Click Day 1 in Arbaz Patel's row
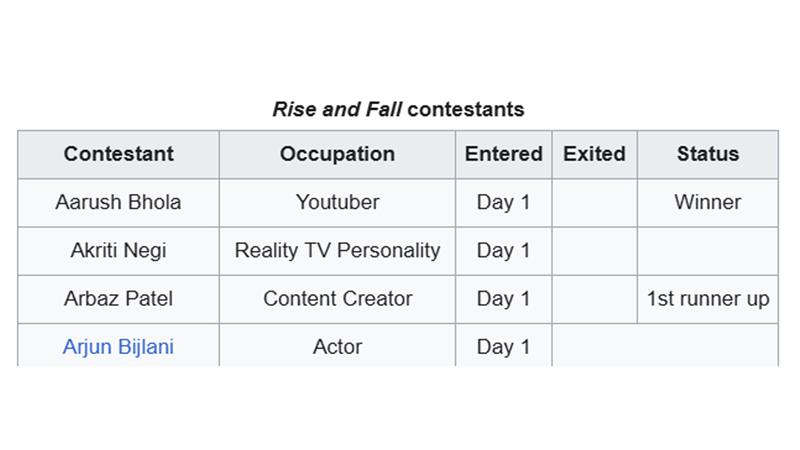800x450 pixels. 503,298
